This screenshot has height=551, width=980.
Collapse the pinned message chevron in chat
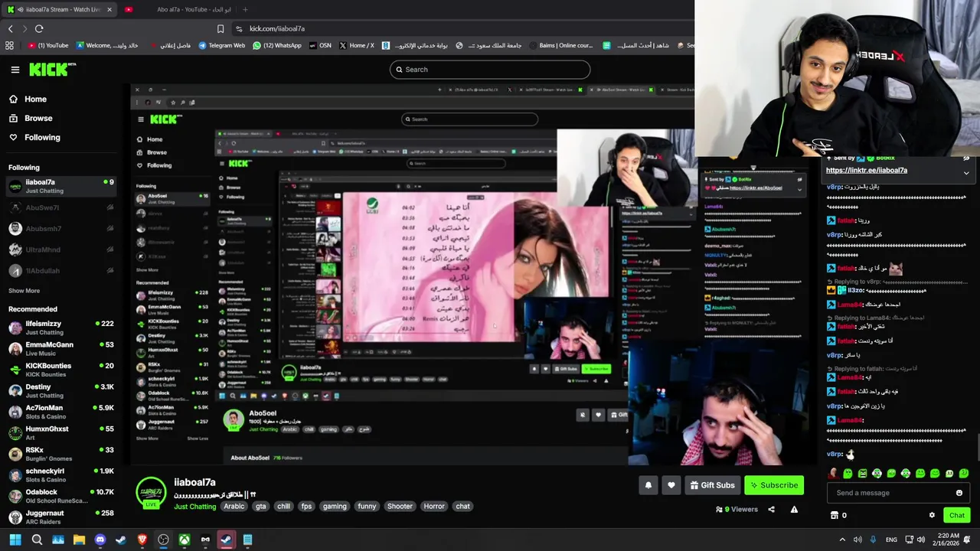coord(966,173)
